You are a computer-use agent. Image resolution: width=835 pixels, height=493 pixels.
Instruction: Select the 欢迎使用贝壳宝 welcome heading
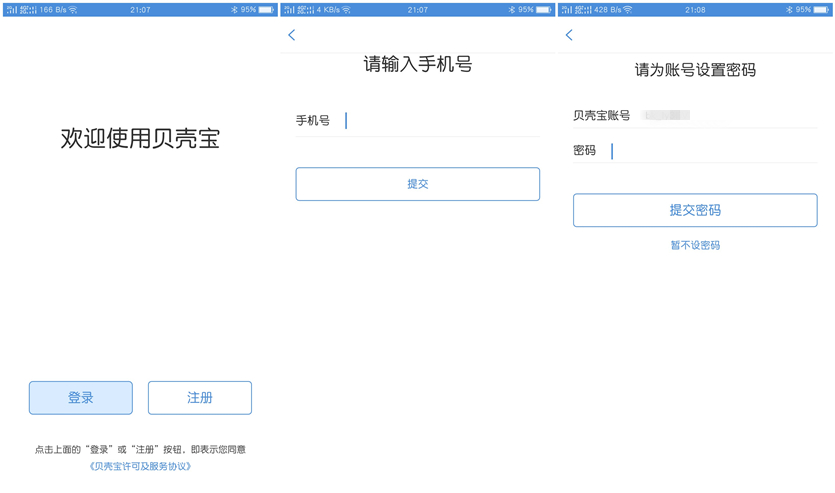(140, 138)
